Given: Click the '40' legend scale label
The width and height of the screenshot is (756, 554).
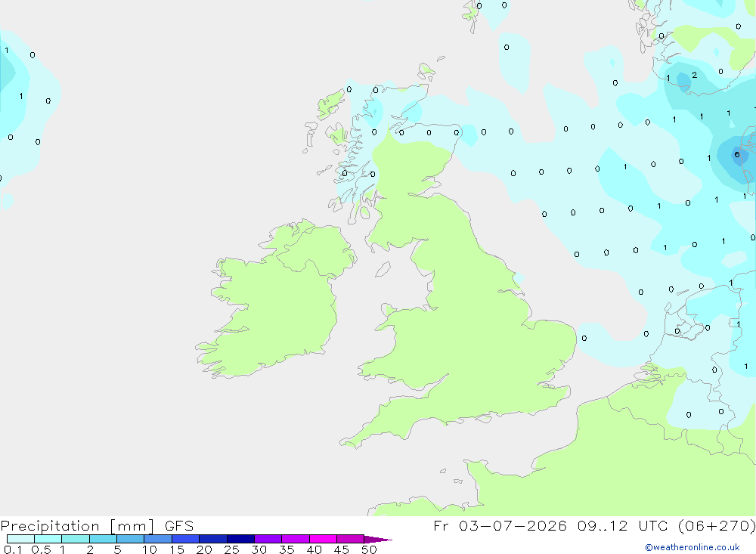Looking at the screenshot, I should 314,549.
